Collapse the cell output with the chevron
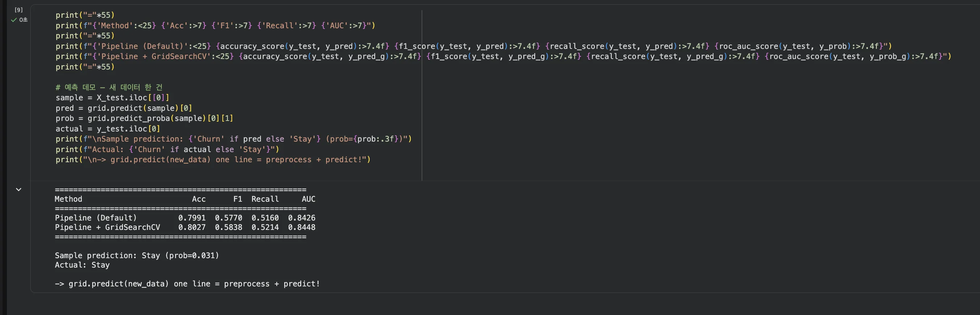980x315 pixels. [x=18, y=189]
